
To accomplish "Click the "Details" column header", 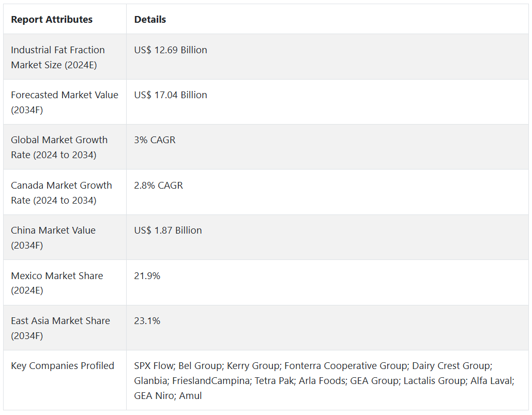I will [150, 20].
